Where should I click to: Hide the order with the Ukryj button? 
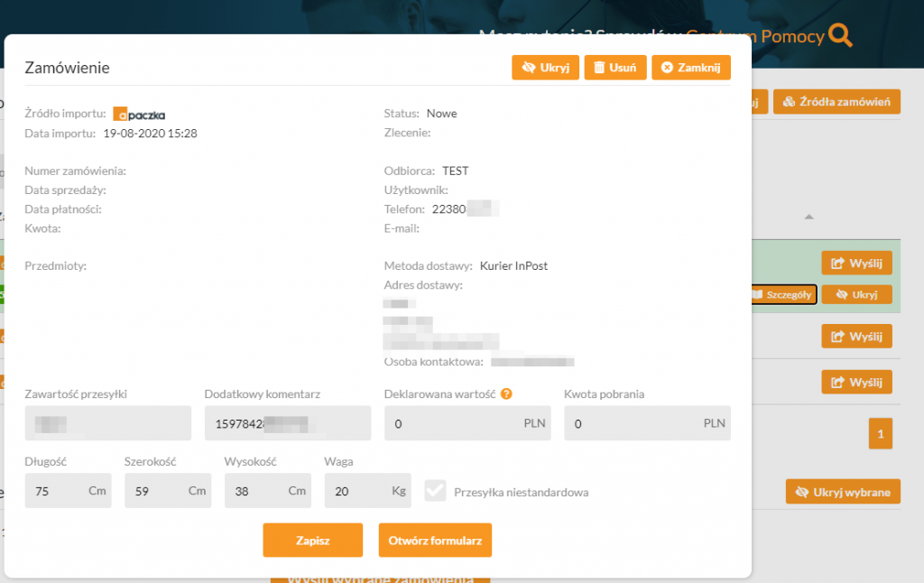point(545,68)
